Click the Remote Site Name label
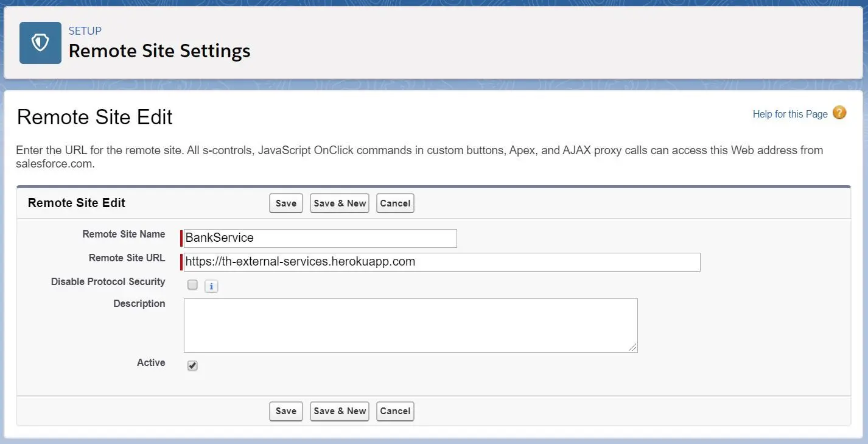Viewport: 868px width, 444px height. click(x=124, y=234)
